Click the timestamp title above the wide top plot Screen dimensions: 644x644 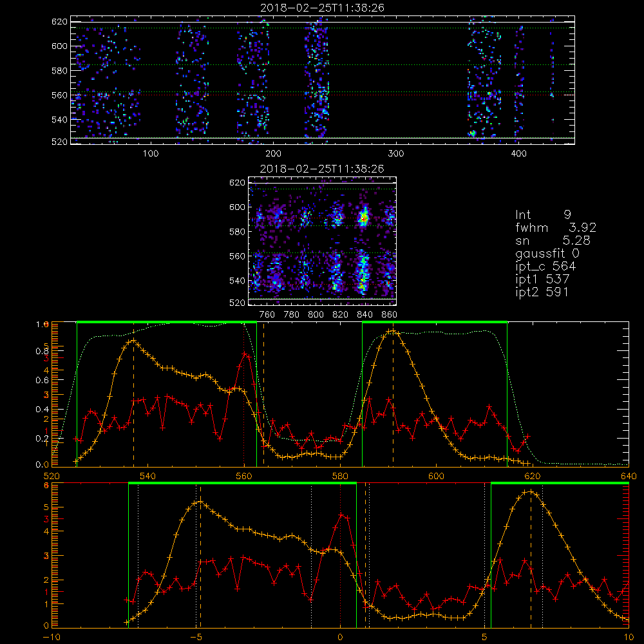[323, 8]
